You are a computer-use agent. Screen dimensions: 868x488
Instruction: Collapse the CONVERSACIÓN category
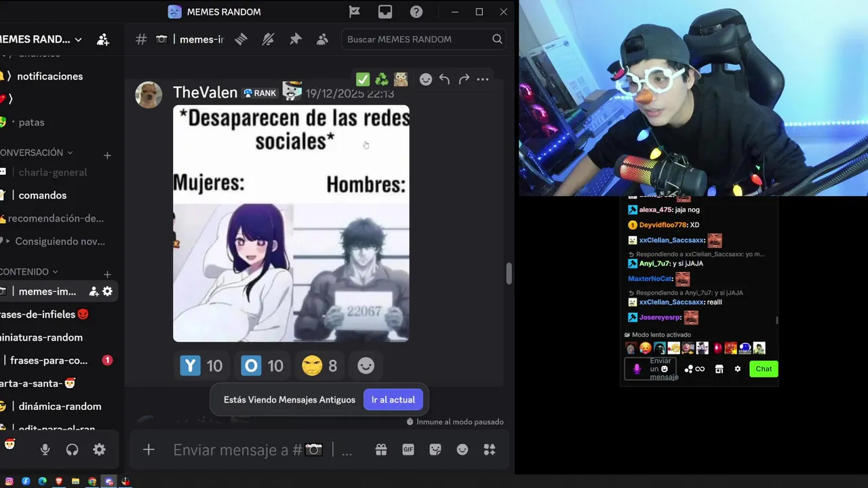[36, 152]
